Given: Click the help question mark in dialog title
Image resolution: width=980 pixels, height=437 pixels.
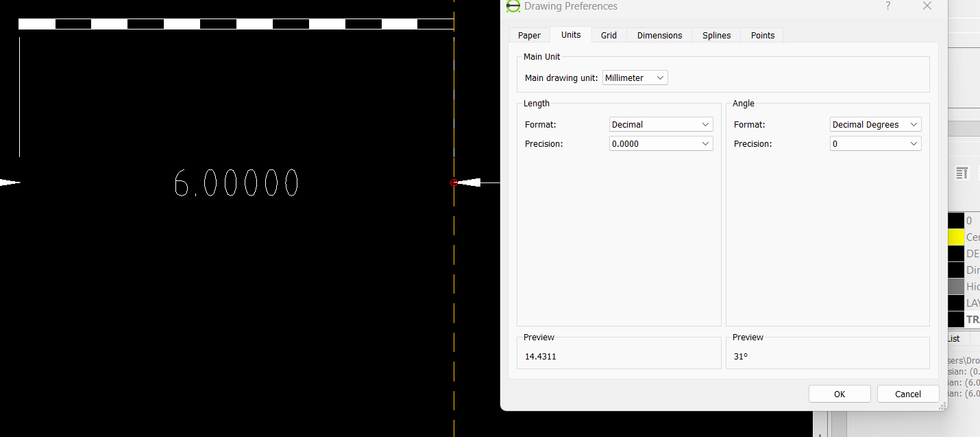Looking at the screenshot, I should tap(888, 6).
